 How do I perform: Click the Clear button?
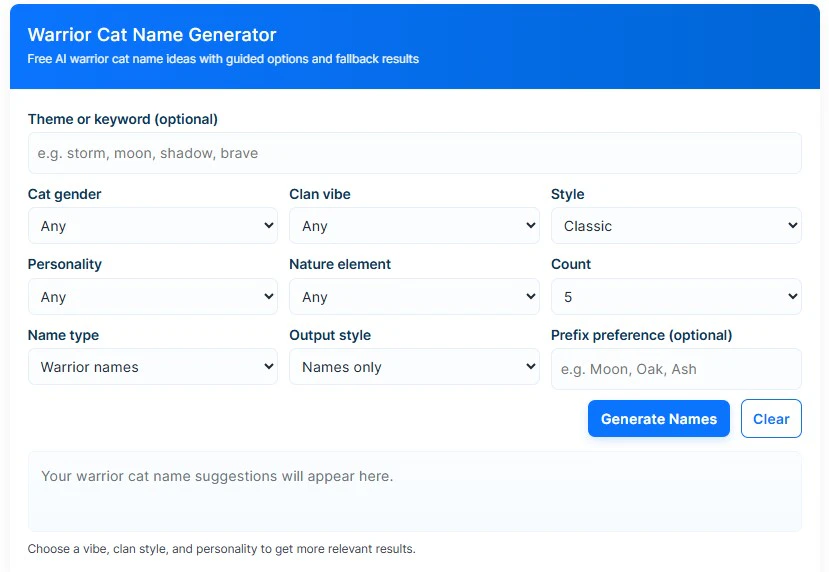[x=771, y=419]
